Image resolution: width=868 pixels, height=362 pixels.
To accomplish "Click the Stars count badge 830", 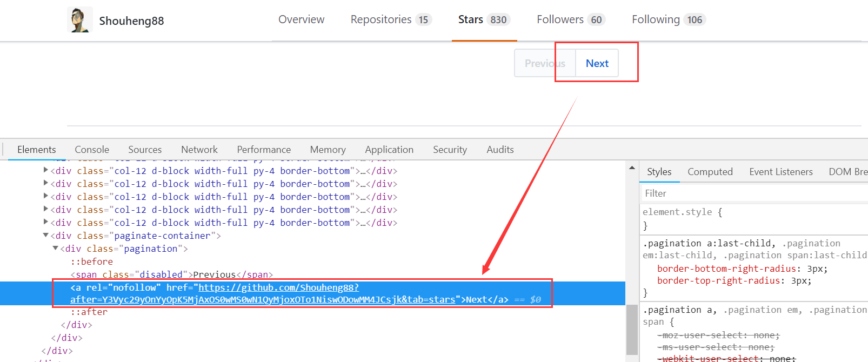I will [498, 20].
